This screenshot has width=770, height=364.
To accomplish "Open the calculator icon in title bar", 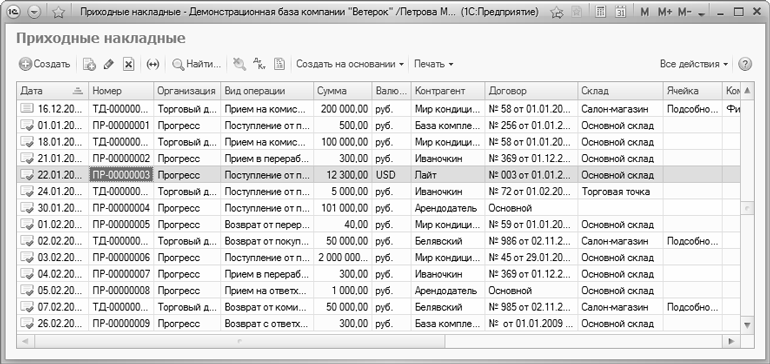I will click(600, 12).
